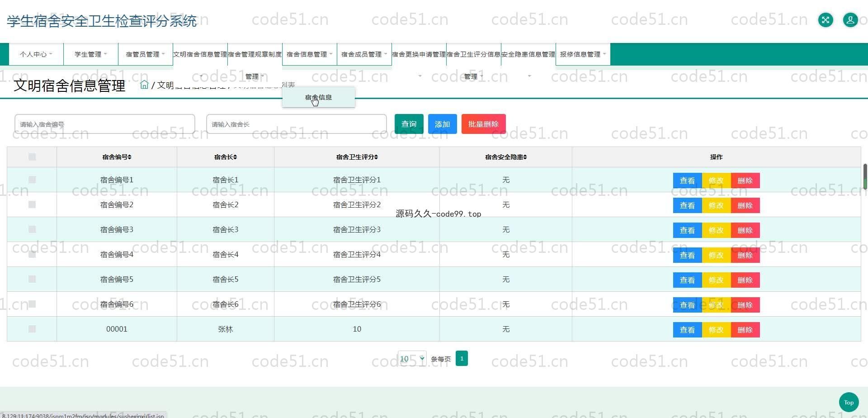868x418 pixels.
Task: Click the 批量删除 batch delete button
Action: coord(484,124)
